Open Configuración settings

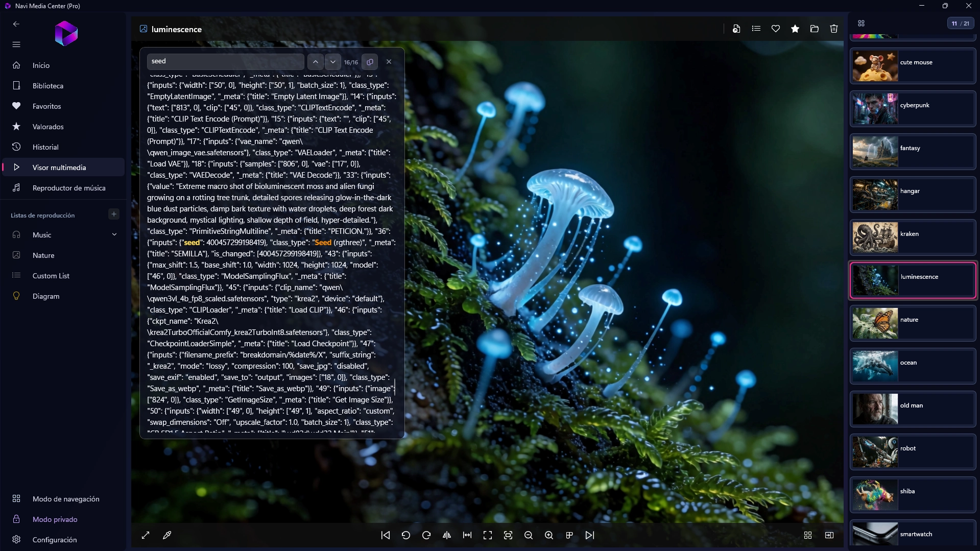tap(63, 540)
